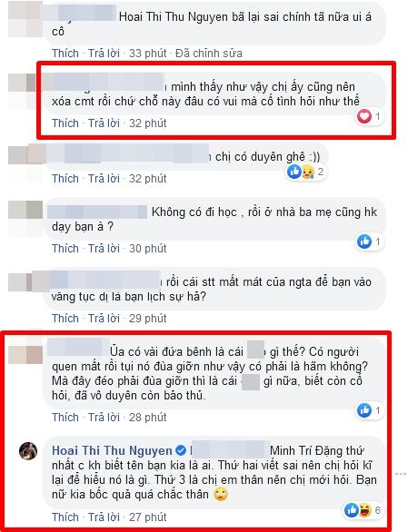Click Thích on the 33 phút comment
Screen dimensions: 408x532
pyautogui.click(x=65, y=54)
